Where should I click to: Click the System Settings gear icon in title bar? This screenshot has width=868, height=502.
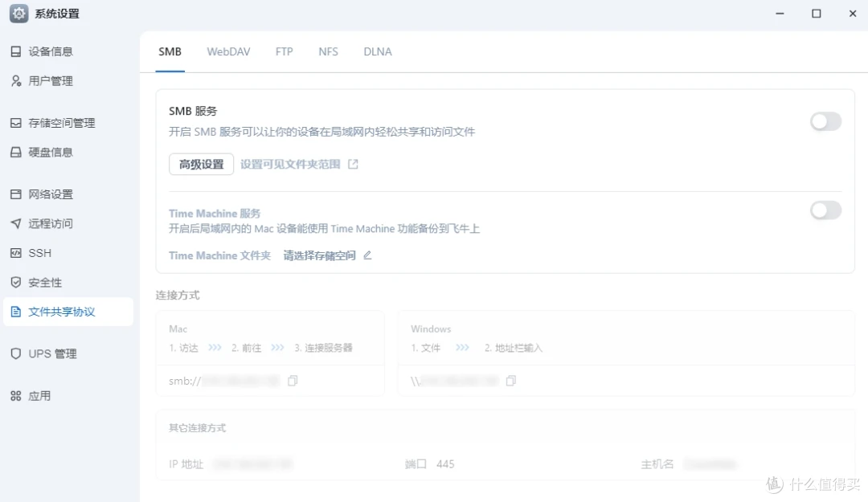click(18, 14)
